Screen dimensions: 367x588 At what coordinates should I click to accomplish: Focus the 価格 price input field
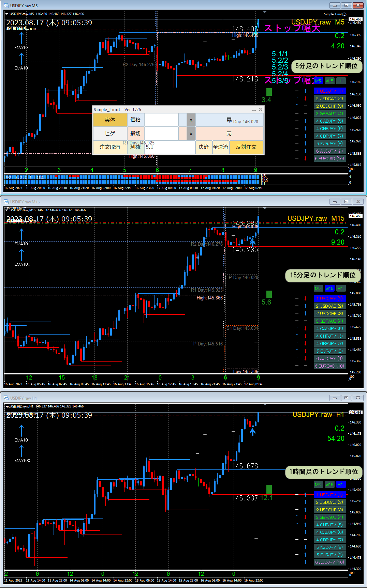point(161,120)
